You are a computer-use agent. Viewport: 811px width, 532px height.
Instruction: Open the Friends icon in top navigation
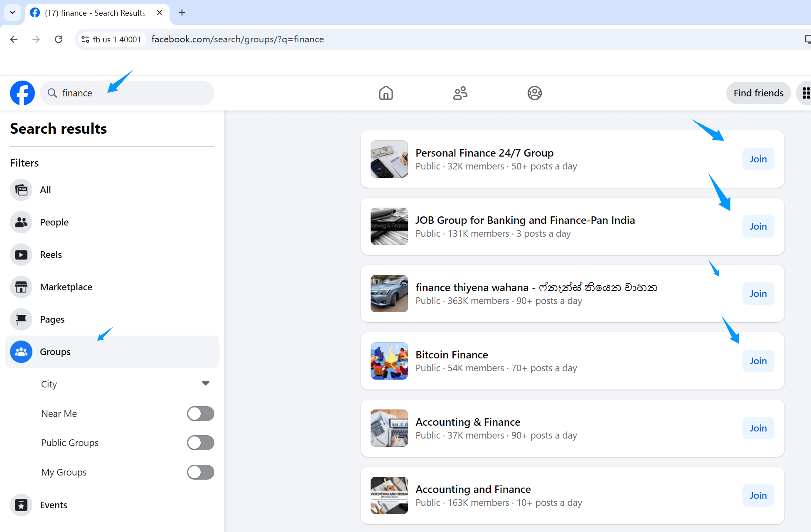click(x=460, y=93)
